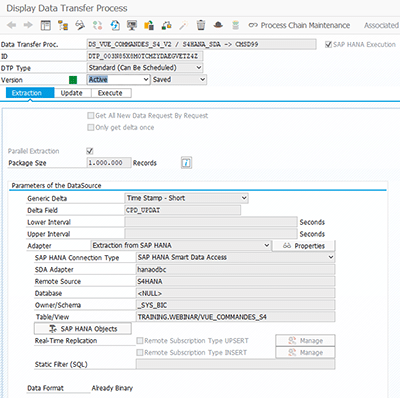
Task: Toggle the Only get delta once checkbox
Action: (90, 127)
